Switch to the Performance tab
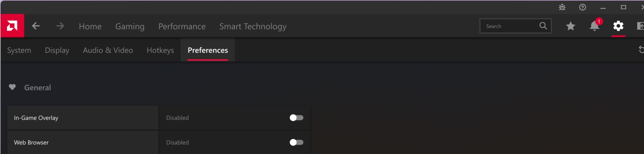This screenshot has height=154, width=644. click(x=182, y=26)
